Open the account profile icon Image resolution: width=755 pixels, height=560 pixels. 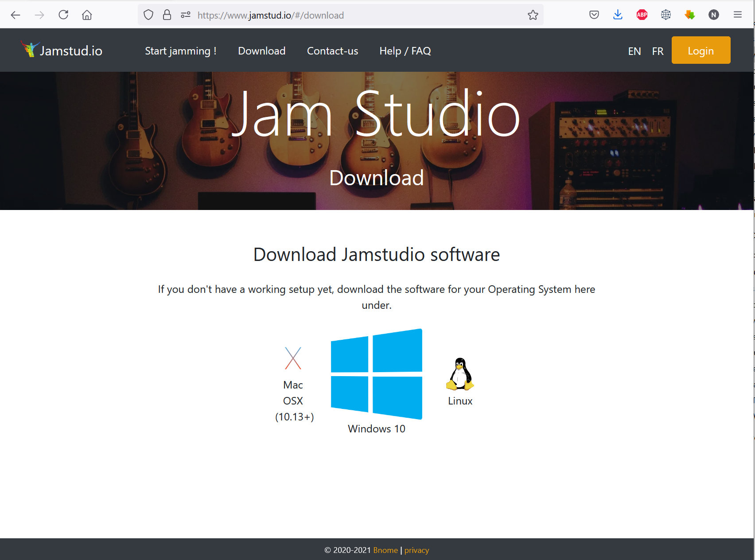pos(714,15)
